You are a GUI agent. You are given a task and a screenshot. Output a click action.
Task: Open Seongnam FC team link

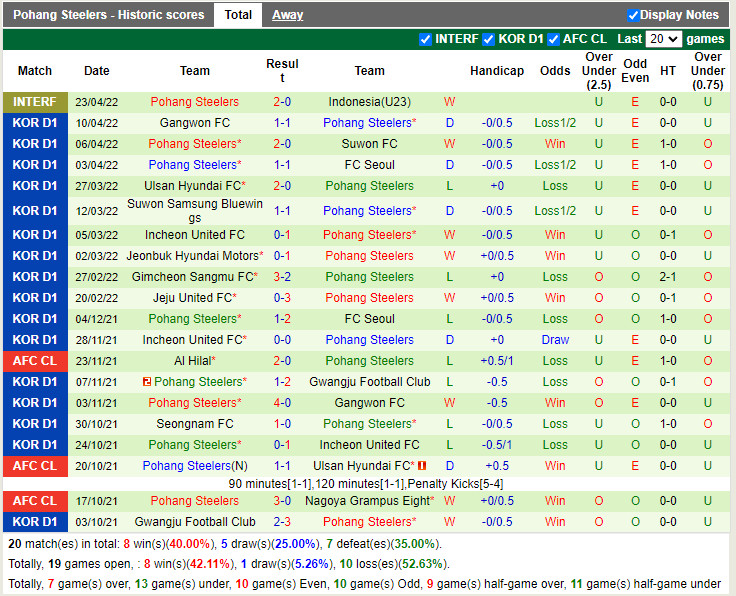coord(195,424)
